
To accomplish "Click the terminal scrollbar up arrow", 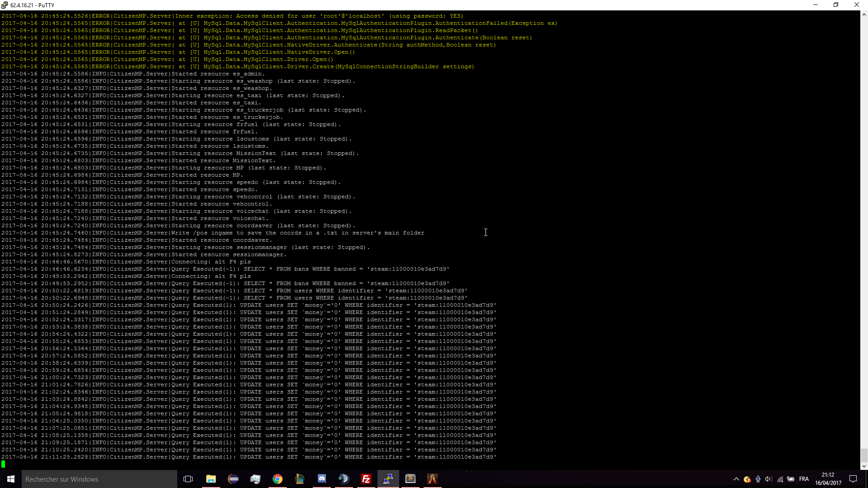I will (864, 14).
